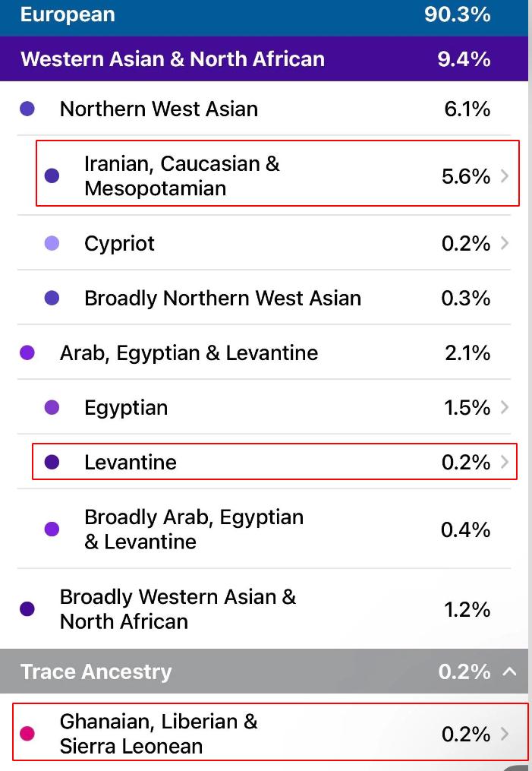Open Cypriot details chevron
This screenshot has height=771, width=532.
coord(505,243)
